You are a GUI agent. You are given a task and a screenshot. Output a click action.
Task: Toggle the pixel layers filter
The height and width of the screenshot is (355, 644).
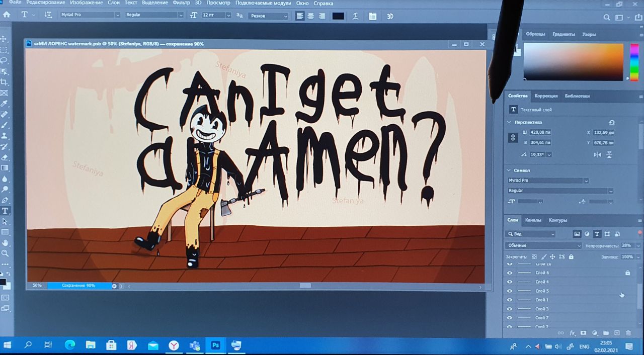(x=577, y=234)
